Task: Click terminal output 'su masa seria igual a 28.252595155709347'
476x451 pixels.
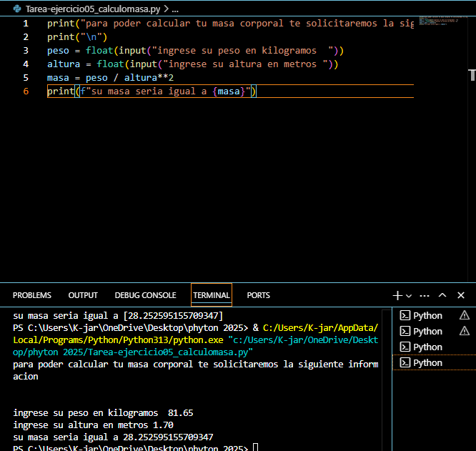Action: (113, 437)
